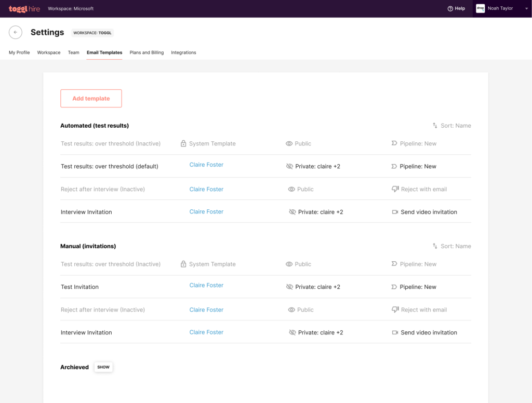Click the drop workspace avatar near Noah Taylor

[480, 8]
